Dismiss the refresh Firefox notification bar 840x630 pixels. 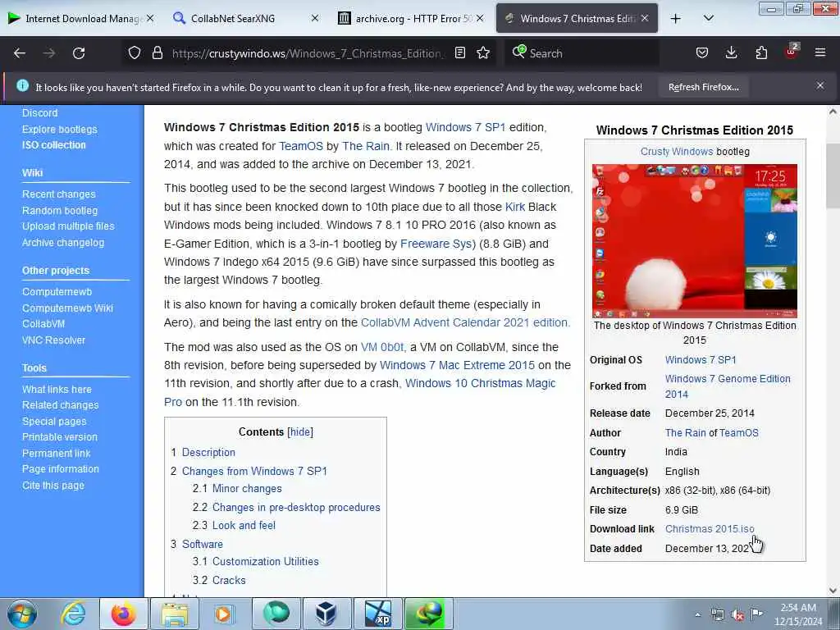[820, 85]
